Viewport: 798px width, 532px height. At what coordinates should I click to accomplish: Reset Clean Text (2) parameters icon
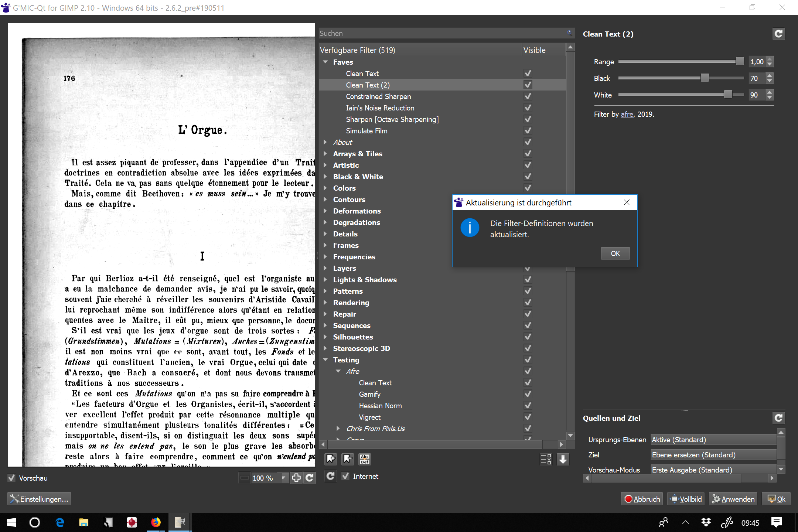coord(778,34)
